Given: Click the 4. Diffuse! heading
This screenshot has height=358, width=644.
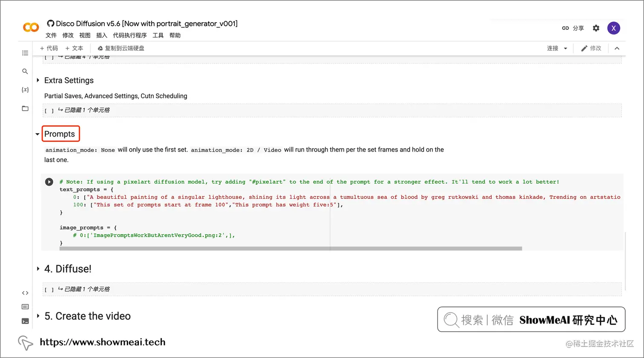Looking at the screenshot, I should coord(68,269).
